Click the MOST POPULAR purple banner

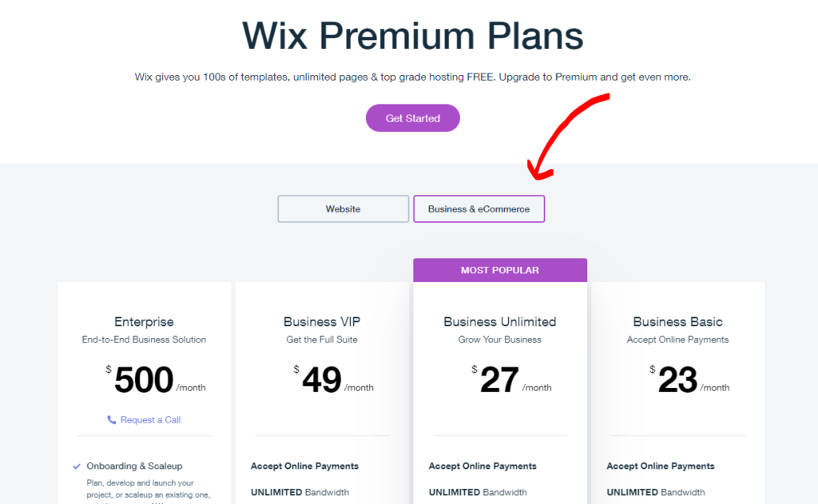[500, 270]
